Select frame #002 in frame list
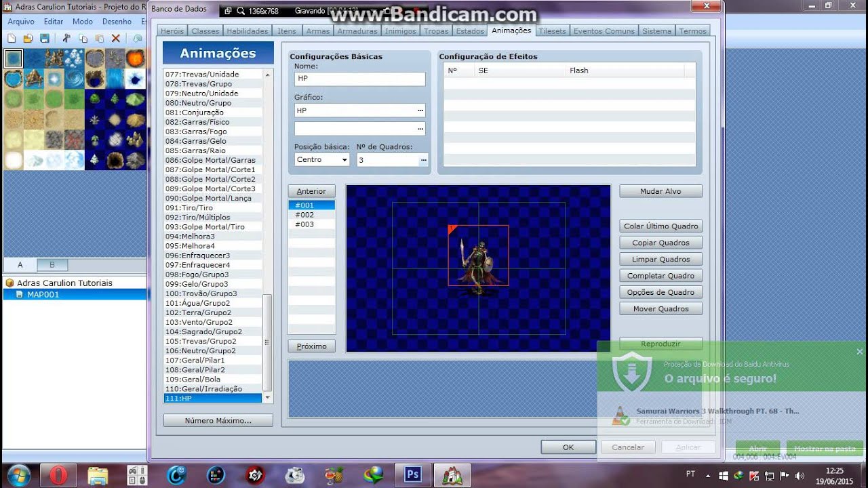868x488 pixels. [x=312, y=215]
